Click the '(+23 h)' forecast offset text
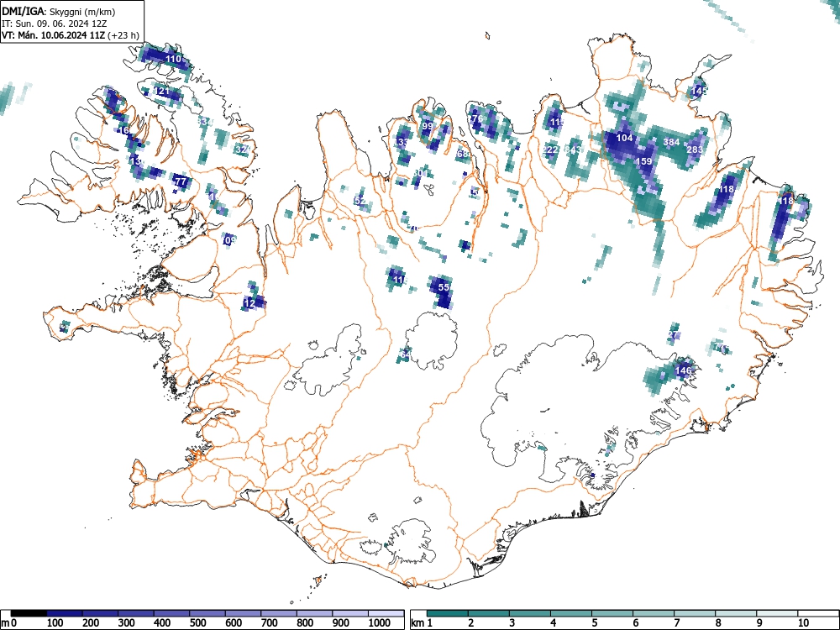The image size is (840, 630). [123, 35]
